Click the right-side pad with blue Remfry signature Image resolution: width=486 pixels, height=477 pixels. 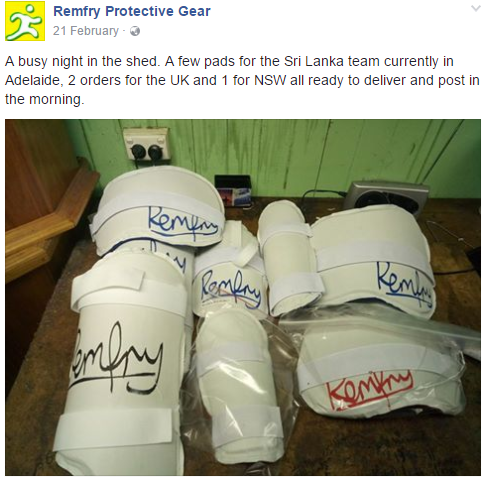(x=373, y=263)
